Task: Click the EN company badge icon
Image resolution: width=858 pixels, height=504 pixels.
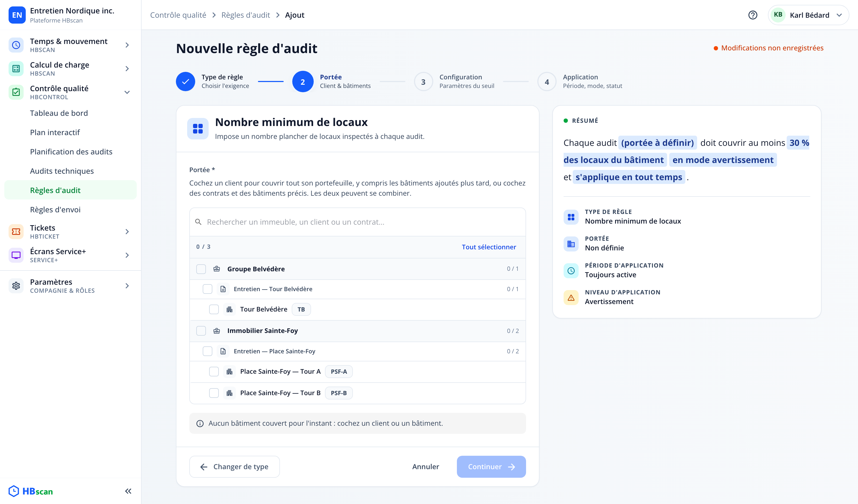Action: click(x=17, y=15)
